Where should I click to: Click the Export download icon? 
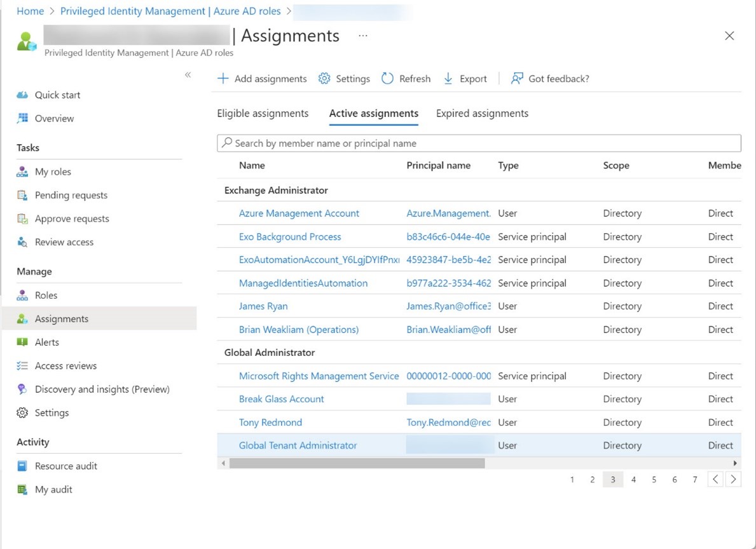448,79
